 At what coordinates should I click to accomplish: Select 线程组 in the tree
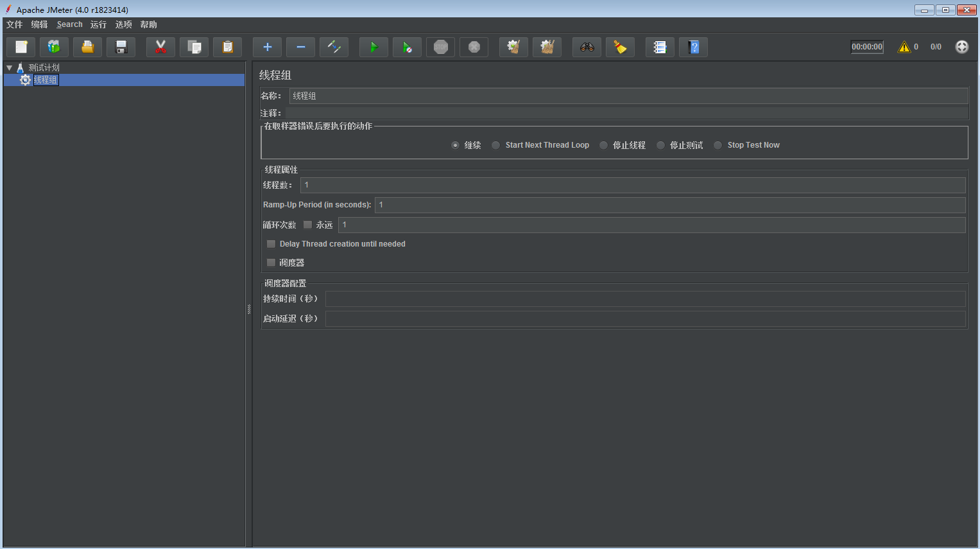[46, 80]
